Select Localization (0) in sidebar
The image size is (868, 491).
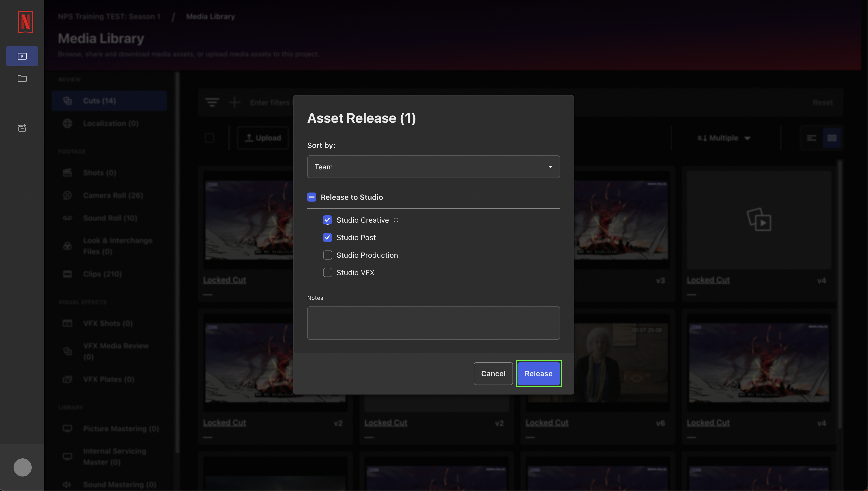pyautogui.click(x=110, y=123)
